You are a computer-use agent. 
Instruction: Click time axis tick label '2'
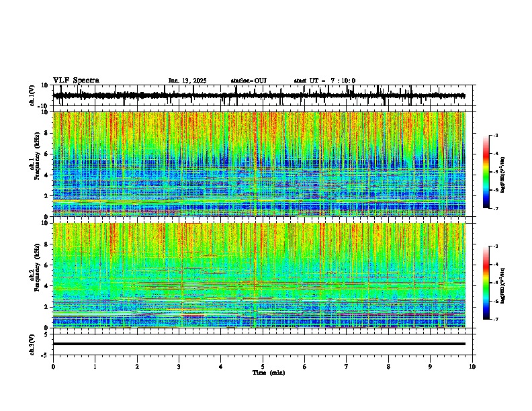[x=137, y=367]
